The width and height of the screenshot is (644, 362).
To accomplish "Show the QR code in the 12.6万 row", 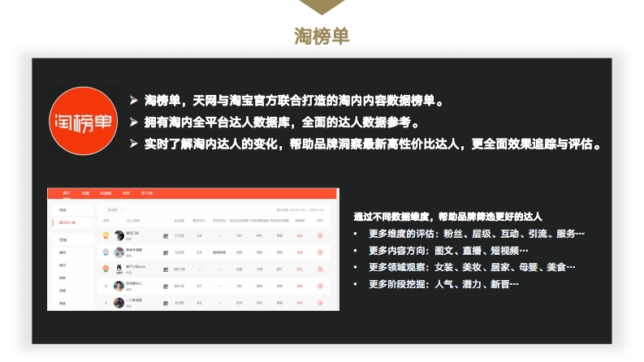I will tap(166, 252).
